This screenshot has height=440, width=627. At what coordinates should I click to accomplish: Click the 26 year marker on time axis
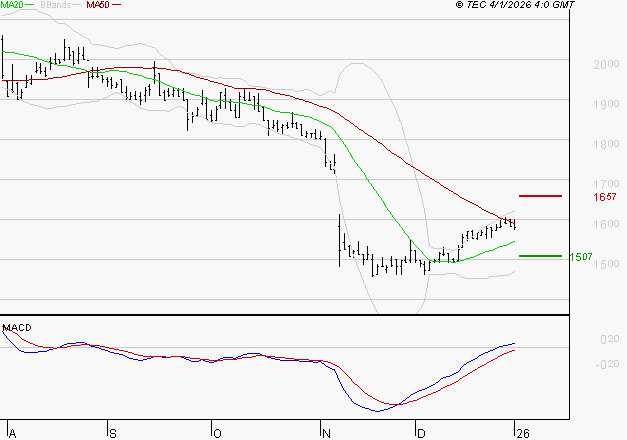pos(523,434)
